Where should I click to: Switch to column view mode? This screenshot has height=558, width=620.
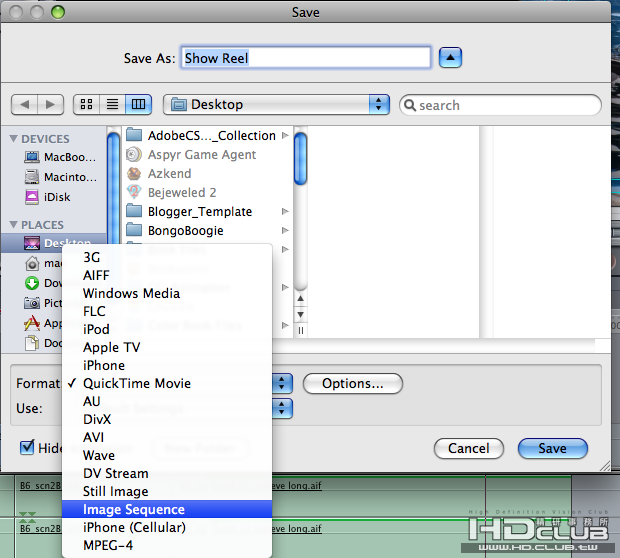(x=138, y=104)
